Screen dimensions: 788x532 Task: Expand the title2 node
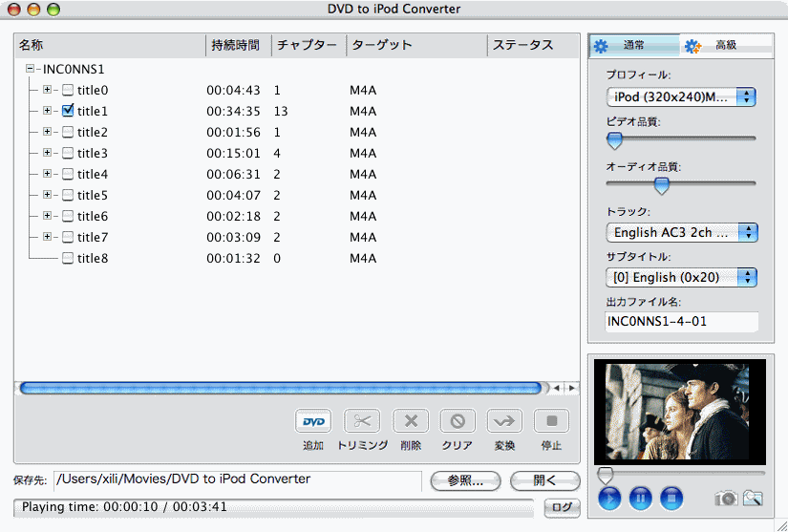point(47,132)
